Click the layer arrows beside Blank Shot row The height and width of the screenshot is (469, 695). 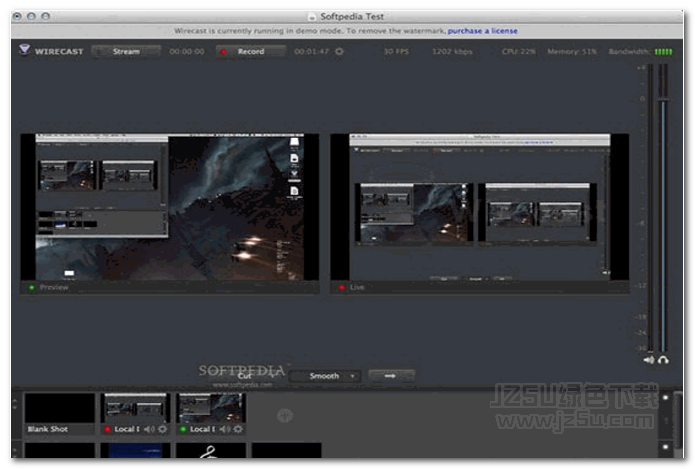pos(15,403)
